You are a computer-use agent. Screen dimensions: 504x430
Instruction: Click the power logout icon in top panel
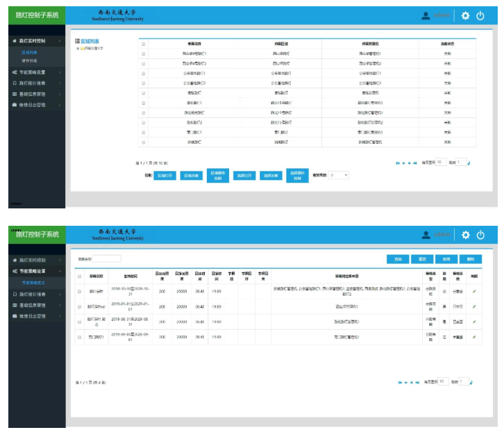pos(480,15)
